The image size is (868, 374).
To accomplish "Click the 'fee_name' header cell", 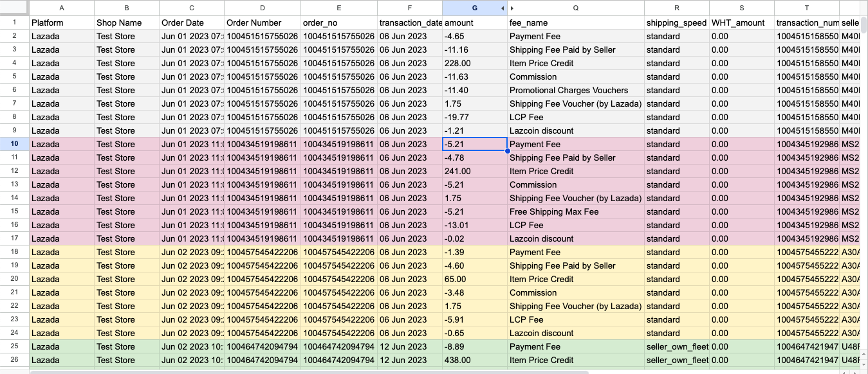I will pyautogui.click(x=575, y=22).
